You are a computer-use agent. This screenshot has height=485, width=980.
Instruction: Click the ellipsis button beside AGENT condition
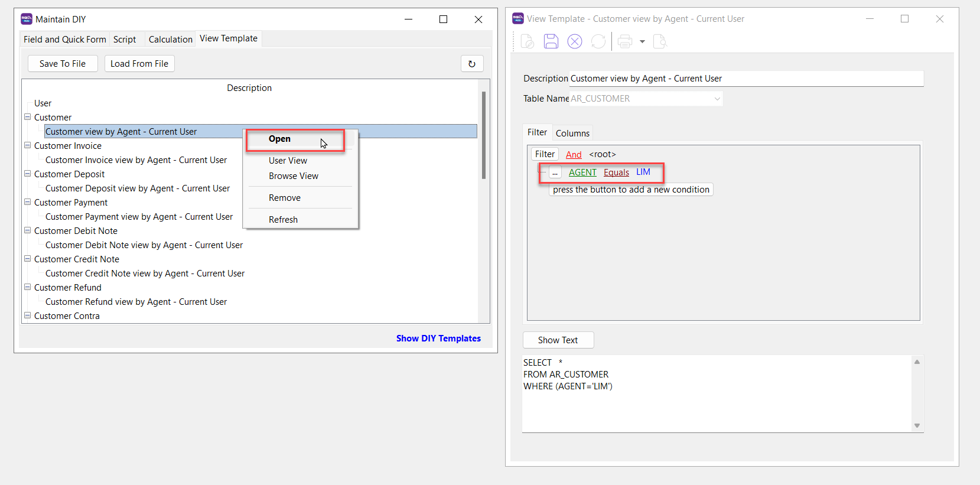(555, 172)
